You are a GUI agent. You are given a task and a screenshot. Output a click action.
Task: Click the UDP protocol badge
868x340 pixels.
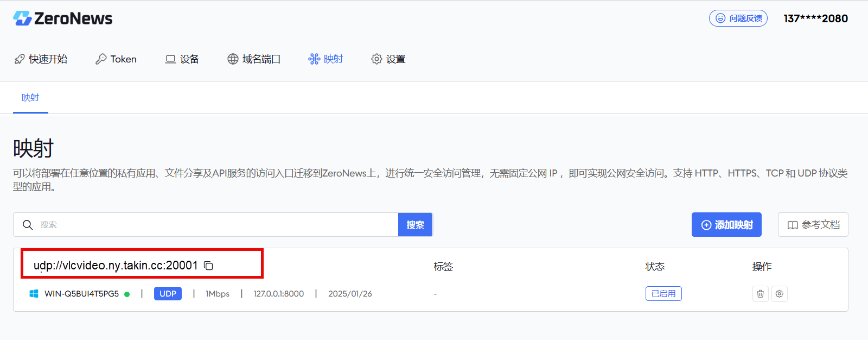(168, 294)
